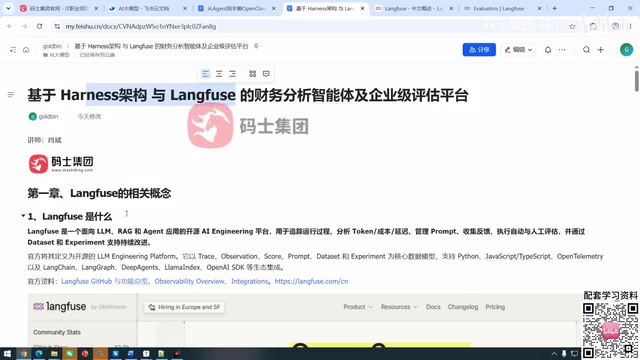
Task: Search within the document
Action: click(587, 50)
